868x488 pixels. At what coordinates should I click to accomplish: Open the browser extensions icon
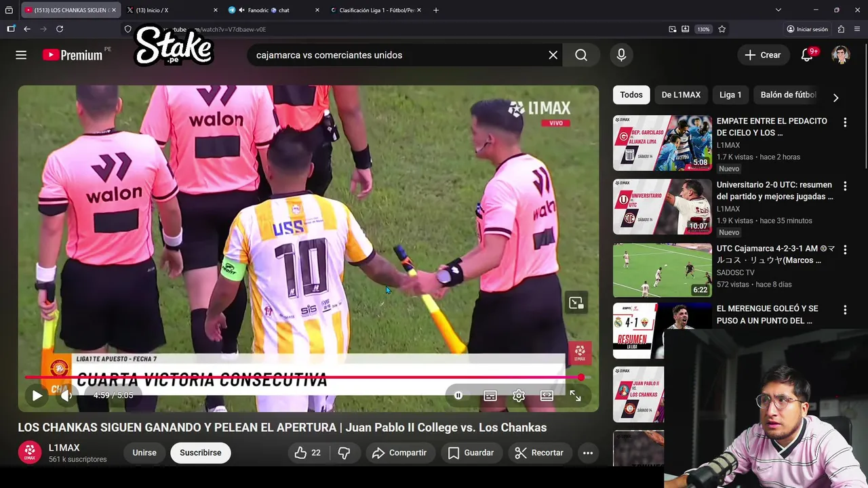click(x=841, y=29)
